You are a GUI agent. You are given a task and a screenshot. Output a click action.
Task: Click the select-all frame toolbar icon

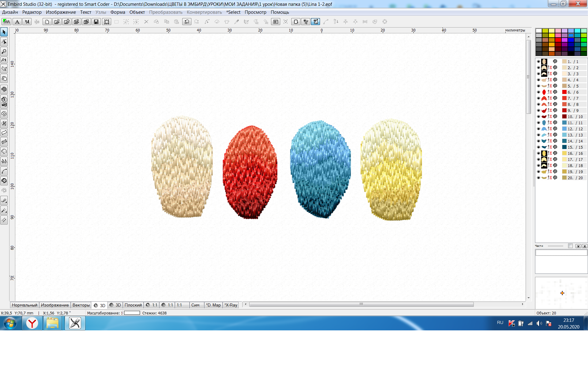coord(107,22)
